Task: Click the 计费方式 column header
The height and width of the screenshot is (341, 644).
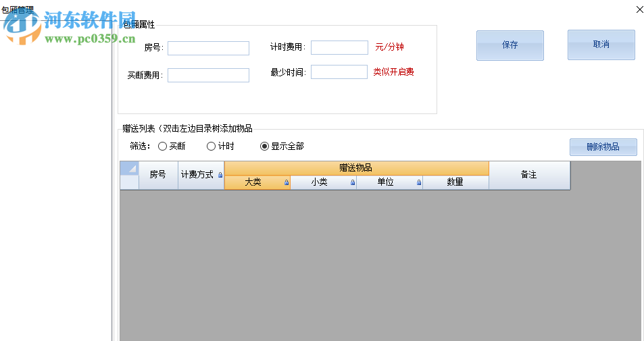Action: coord(201,175)
